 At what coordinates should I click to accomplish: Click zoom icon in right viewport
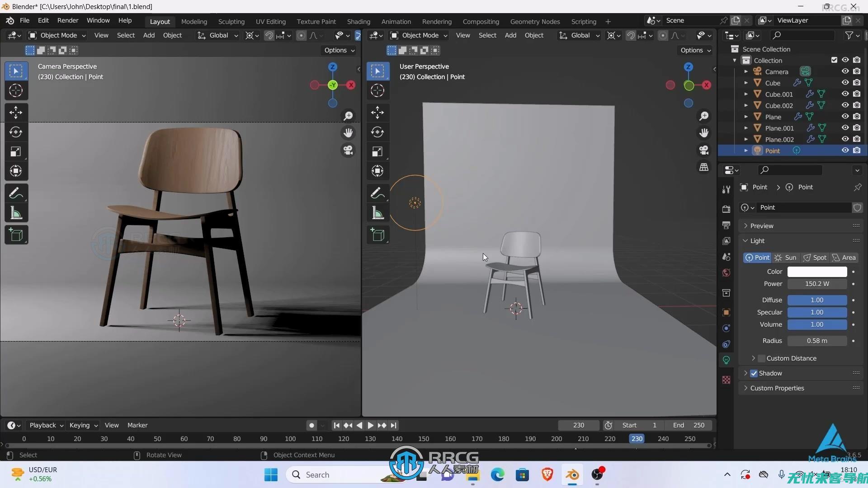pos(704,116)
